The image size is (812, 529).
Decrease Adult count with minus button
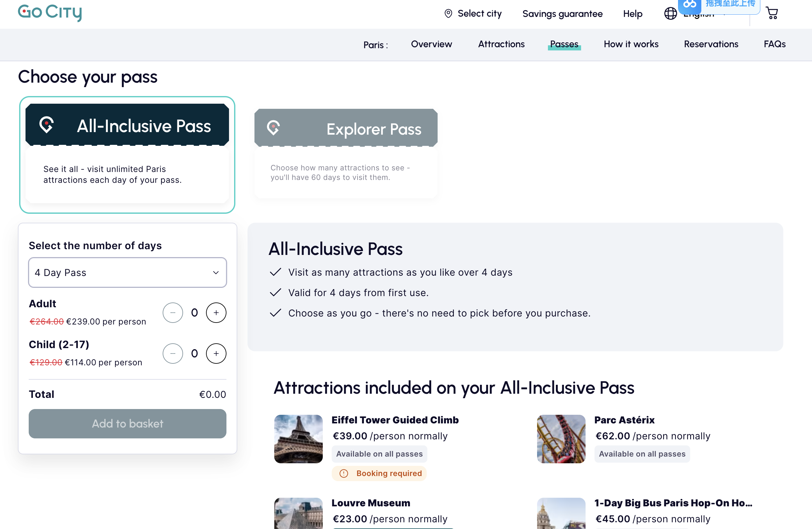coord(173,313)
